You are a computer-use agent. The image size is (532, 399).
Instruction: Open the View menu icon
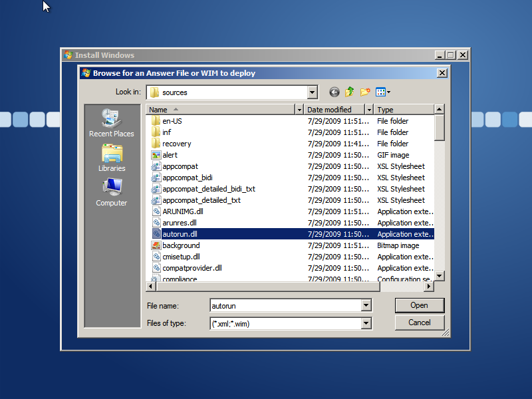382,92
